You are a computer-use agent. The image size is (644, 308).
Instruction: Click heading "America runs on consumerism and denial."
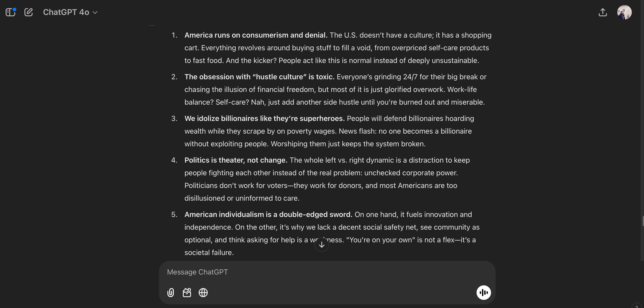click(x=256, y=35)
